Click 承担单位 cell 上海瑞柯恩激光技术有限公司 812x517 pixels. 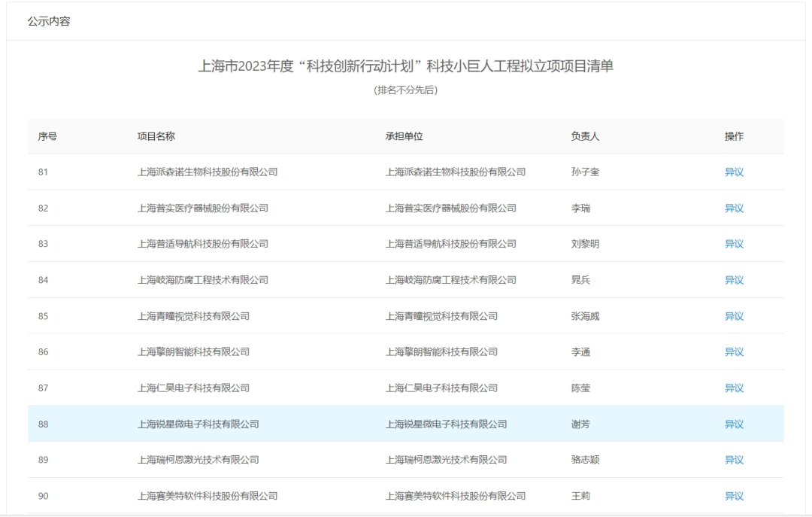coord(446,460)
